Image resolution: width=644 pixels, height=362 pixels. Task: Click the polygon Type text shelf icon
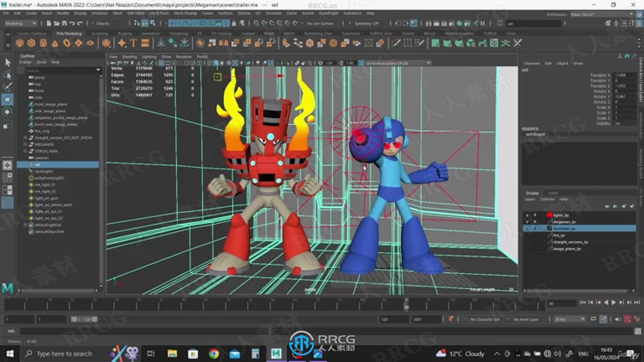tap(133, 43)
